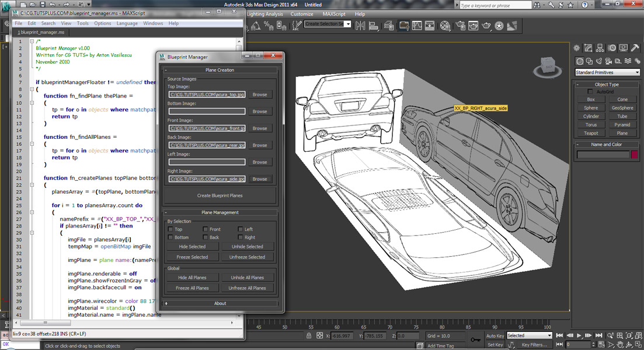Open the Customize menu in 3ds Max
The height and width of the screenshot is (350, 644).
[x=302, y=14]
